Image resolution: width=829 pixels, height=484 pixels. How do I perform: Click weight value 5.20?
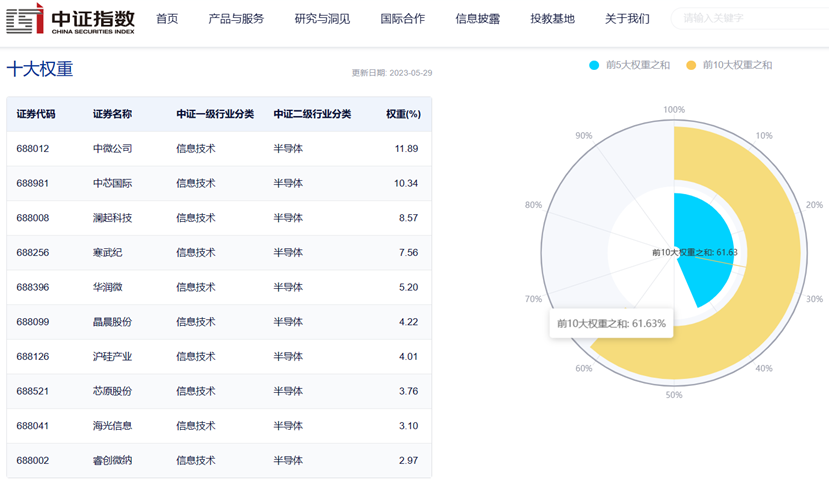[409, 287]
